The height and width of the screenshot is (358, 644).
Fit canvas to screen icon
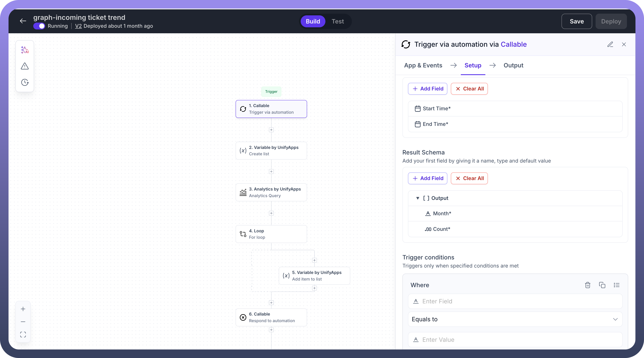[x=23, y=335]
